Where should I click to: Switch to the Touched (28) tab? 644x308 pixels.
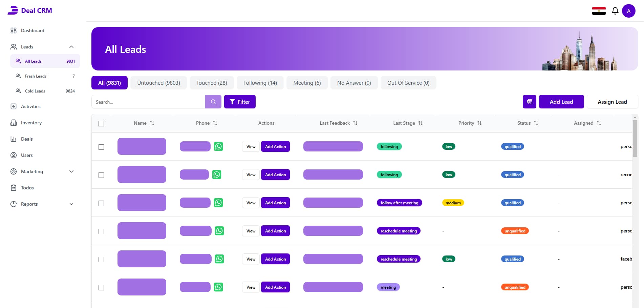coord(212,83)
